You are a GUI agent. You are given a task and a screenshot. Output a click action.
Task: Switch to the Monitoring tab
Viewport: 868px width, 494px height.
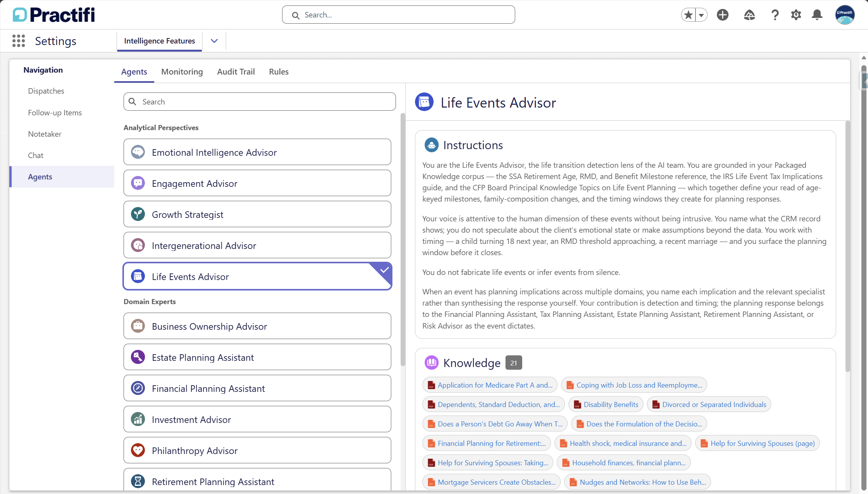[182, 72]
